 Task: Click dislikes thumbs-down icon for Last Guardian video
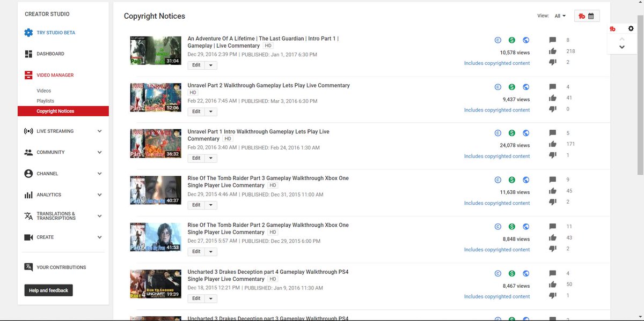click(553, 62)
